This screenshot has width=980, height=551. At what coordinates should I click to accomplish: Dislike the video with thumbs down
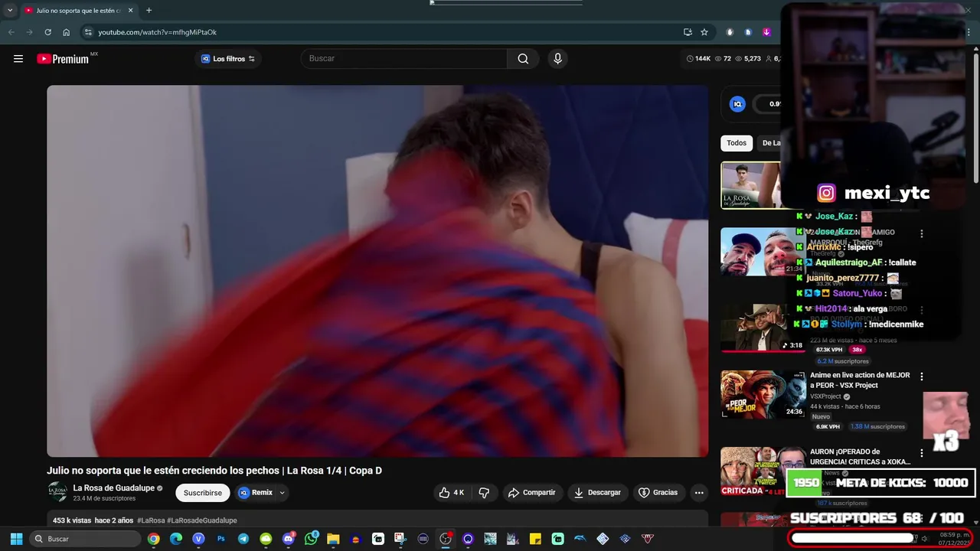(x=484, y=493)
